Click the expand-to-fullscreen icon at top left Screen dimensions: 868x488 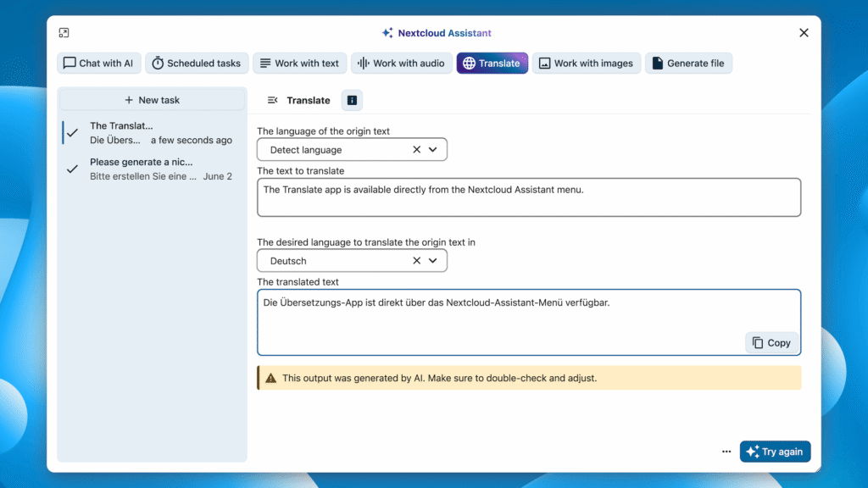pos(64,33)
